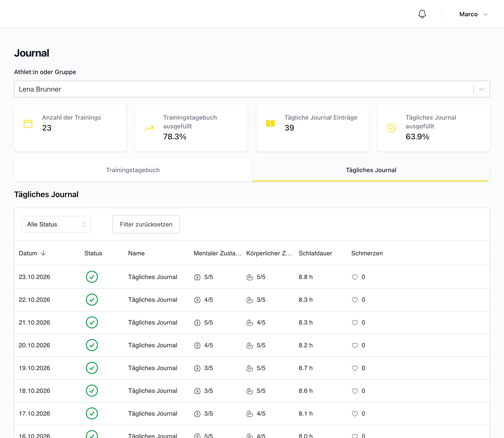The image size is (504, 438).
Task: Click the 78.3% Trainingstagebuch ausgefüllt value
Action: click(x=175, y=136)
